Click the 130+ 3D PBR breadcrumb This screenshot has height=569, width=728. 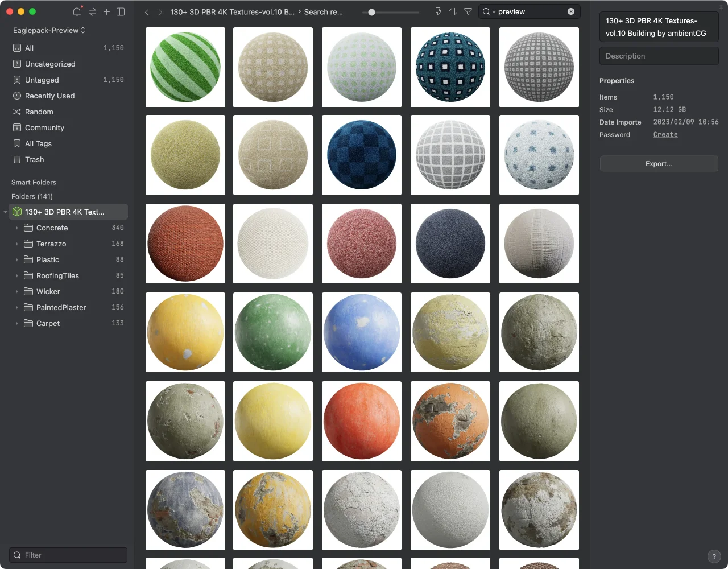click(232, 12)
